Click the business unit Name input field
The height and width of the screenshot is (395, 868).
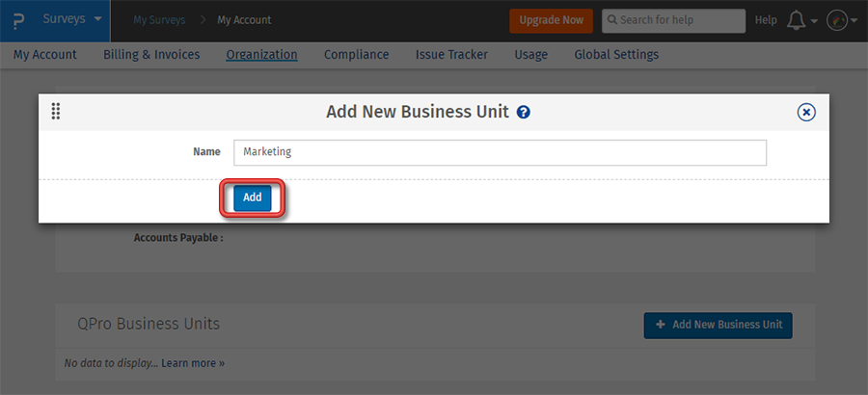coord(500,152)
